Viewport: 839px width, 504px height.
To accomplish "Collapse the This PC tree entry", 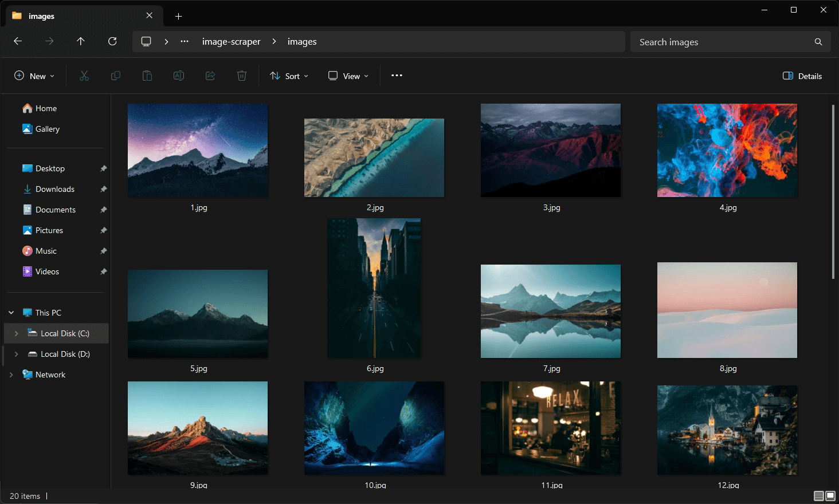I will click(10, 312).
